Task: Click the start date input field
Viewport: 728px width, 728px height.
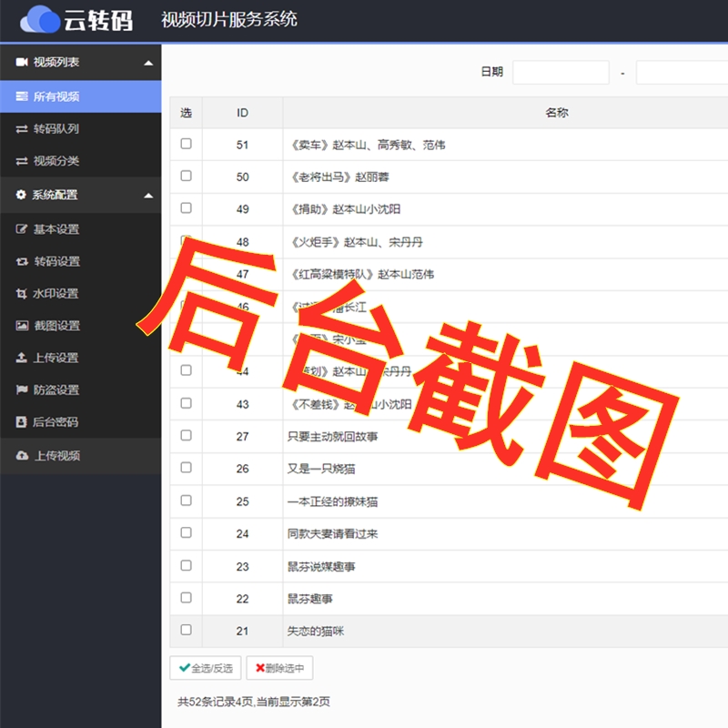Action: pyautogui.click(x=561, y=73)
